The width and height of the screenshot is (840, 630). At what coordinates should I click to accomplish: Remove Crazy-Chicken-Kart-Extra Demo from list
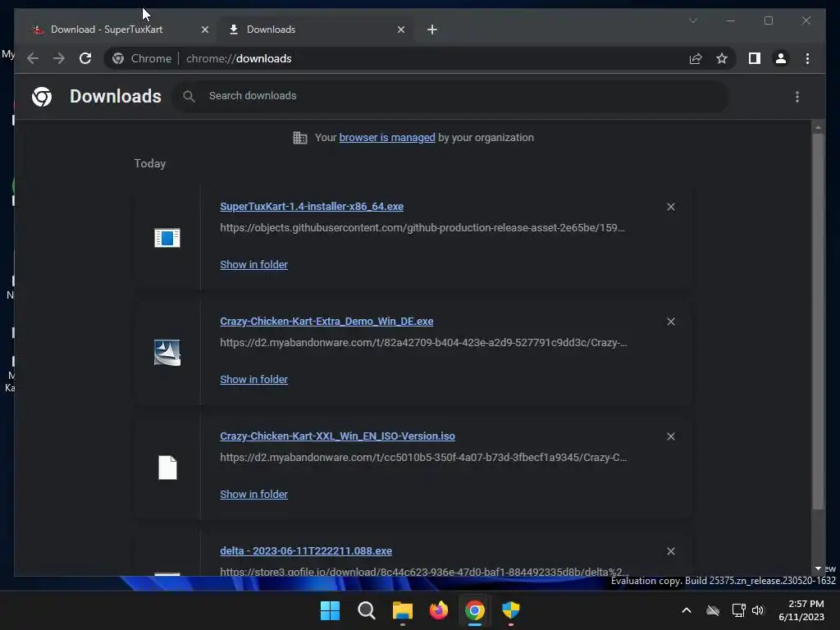(x=671, y=322)
